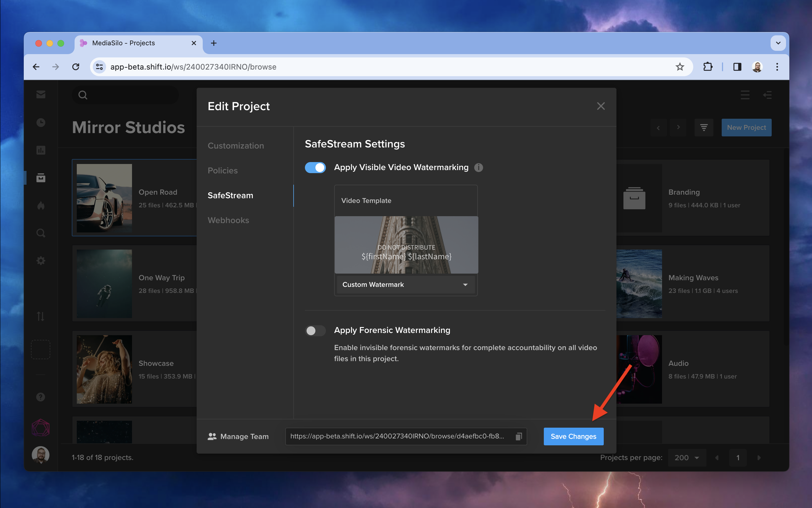Toggle the Chrome side panel icon

737,67
